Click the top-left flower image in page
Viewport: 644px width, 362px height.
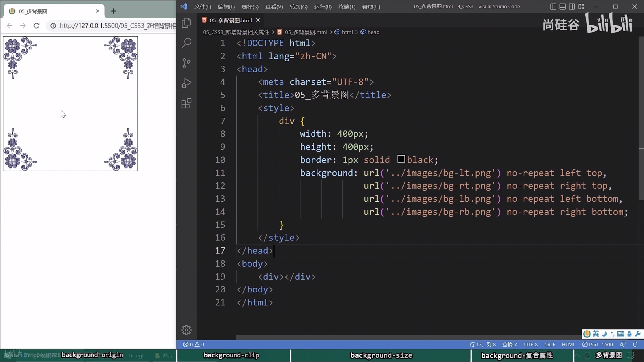(x=20, y=58)
